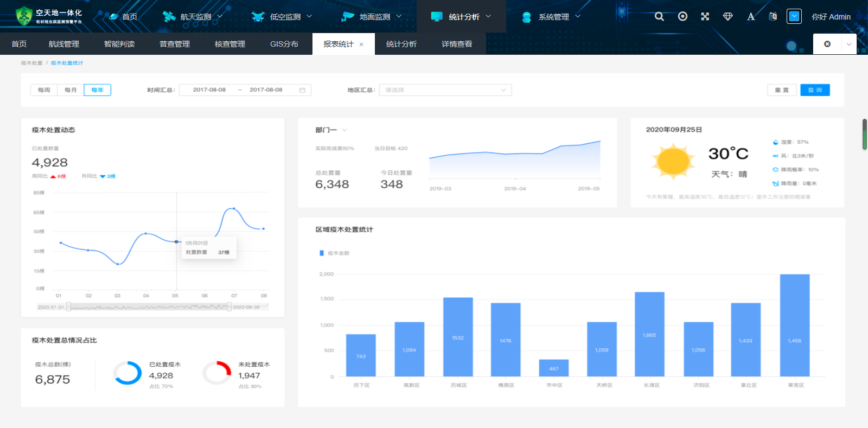Screen dimensions: 868x428
Task: Click the target circle icon in header
Action: [x=682, y=17]
